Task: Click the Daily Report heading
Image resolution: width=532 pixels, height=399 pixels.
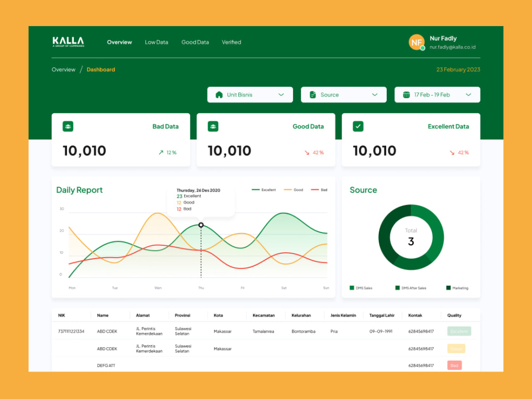Action: pyautogui.click(x=79, y=190)
